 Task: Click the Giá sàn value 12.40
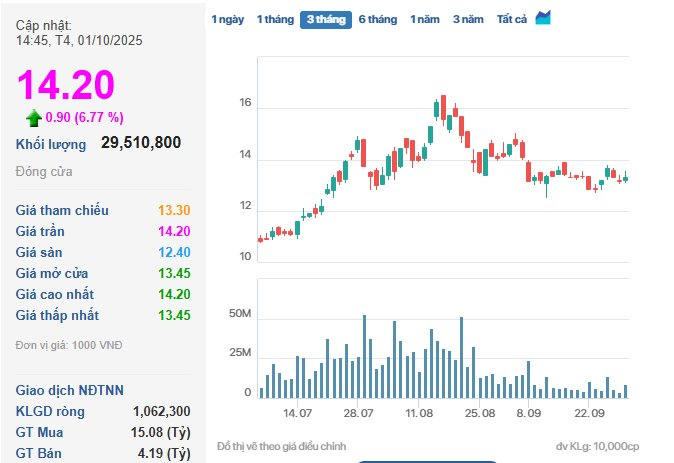click(x=174, y=252)
